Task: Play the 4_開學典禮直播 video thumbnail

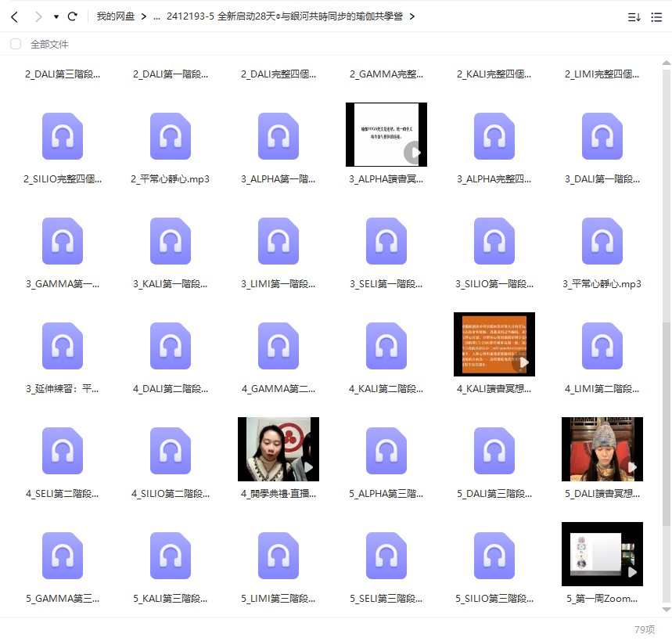Action: [279, 449]
